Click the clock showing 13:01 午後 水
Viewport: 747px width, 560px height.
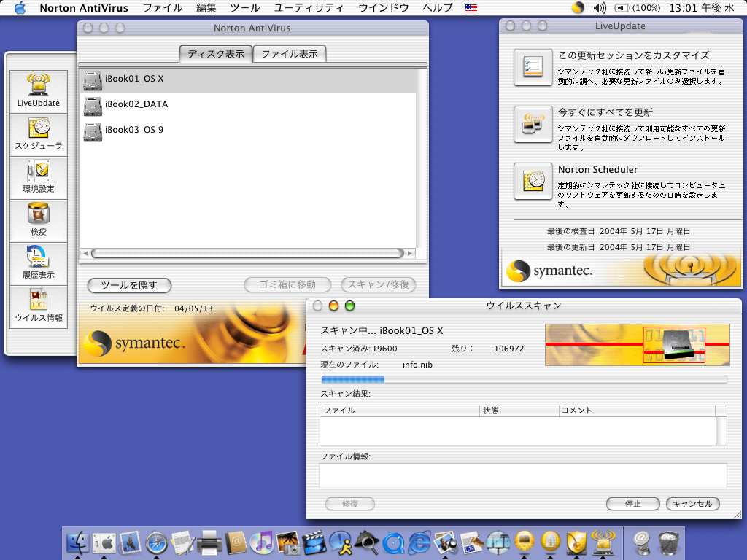[x=701, y=8]
